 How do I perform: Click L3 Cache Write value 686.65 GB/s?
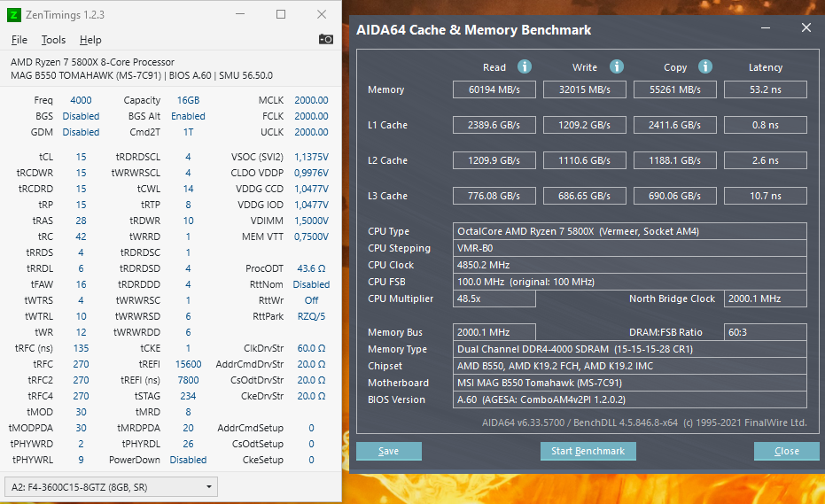coord(585,196)
